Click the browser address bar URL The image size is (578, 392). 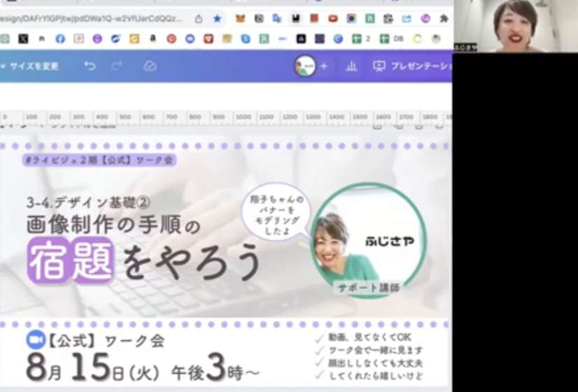coord(91,19)
